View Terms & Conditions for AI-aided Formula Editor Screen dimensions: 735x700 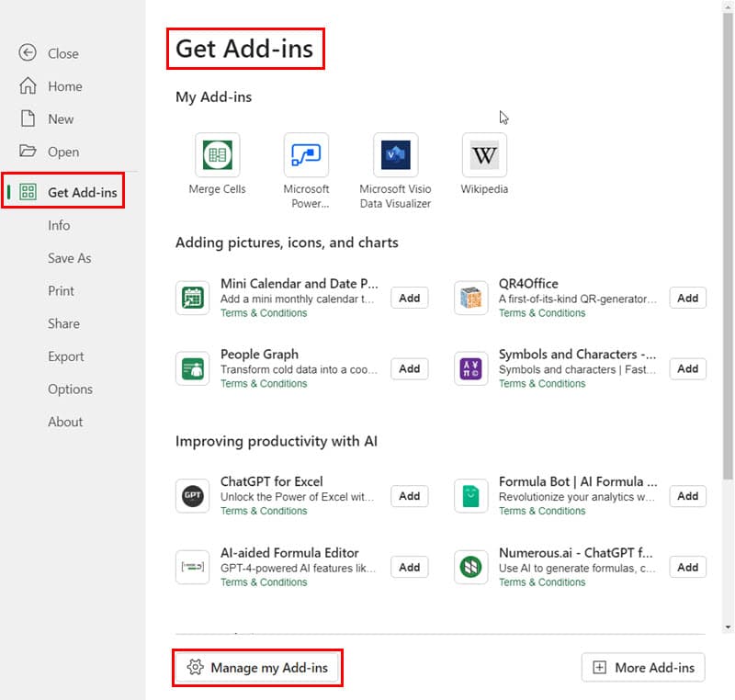pos(264,582)
